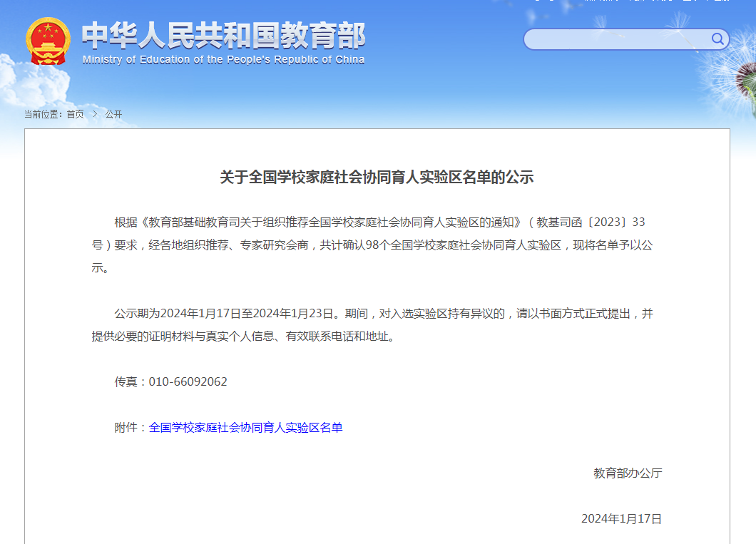This screenshot has height=544, width=756.
Task: Open the 公开 breadcrumb link
Action: (113, 114)
